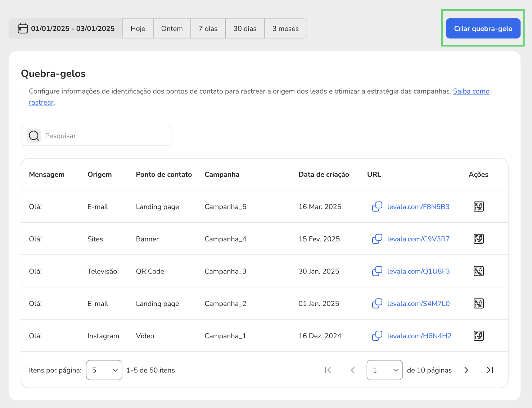Open QR code for Campanha_4 row
This screenshot has height=408, width=532.
click(x=478, y=239)
